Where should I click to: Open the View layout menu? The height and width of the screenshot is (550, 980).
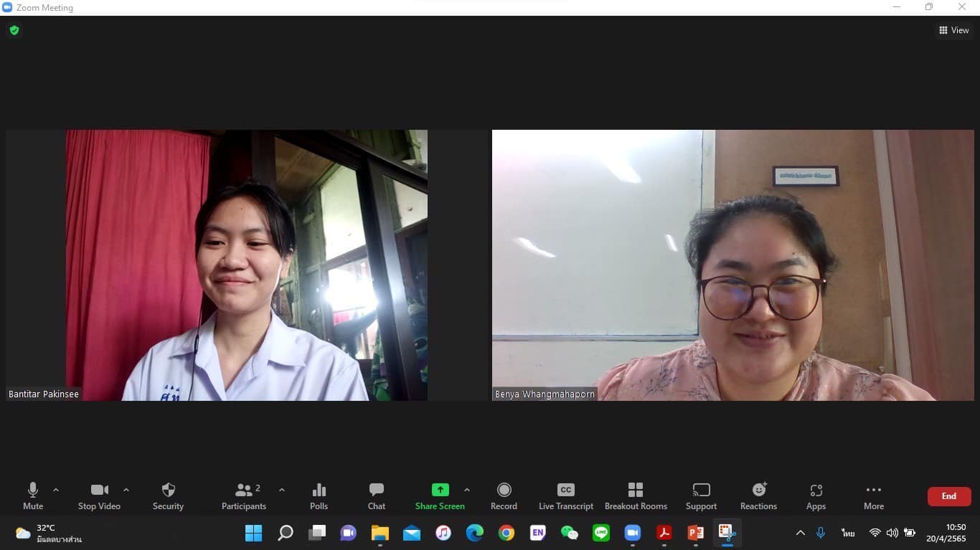pos(954,30)
